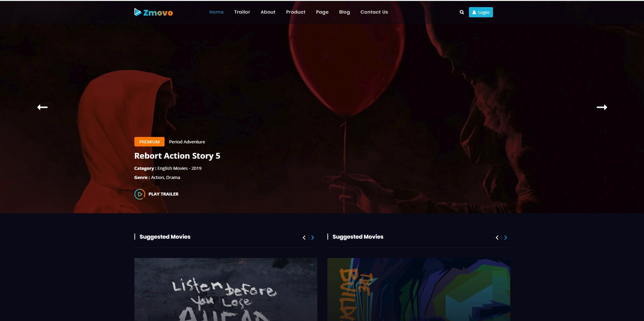Open the Trailor menu item
644x321 pixels.
(x=242, y=12)
